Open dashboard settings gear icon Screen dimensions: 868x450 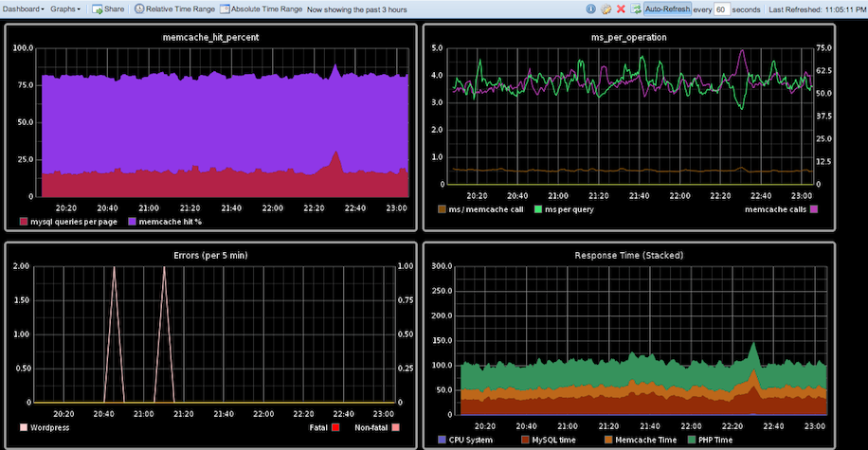click(x=606, y=9)
